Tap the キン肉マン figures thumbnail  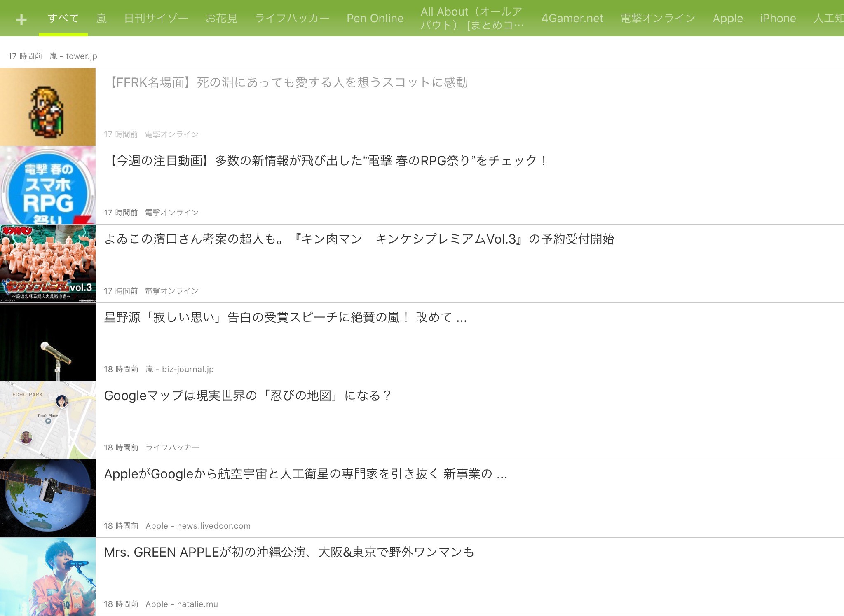pos(48,264)
